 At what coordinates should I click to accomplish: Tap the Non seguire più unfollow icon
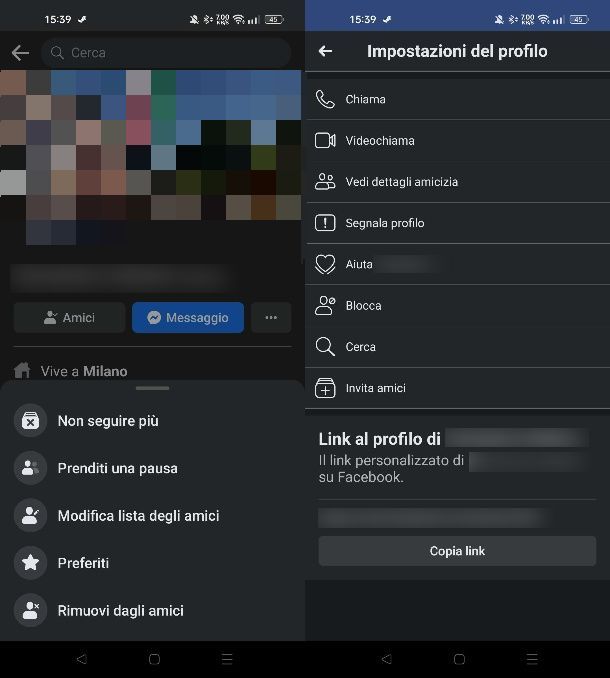pyautogui.click(x=30, y=421)
